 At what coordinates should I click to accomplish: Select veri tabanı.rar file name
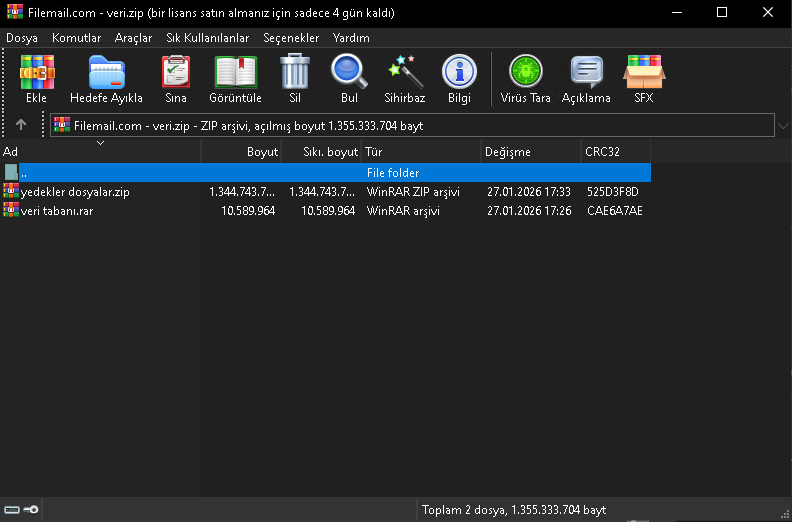pos(57,211)
